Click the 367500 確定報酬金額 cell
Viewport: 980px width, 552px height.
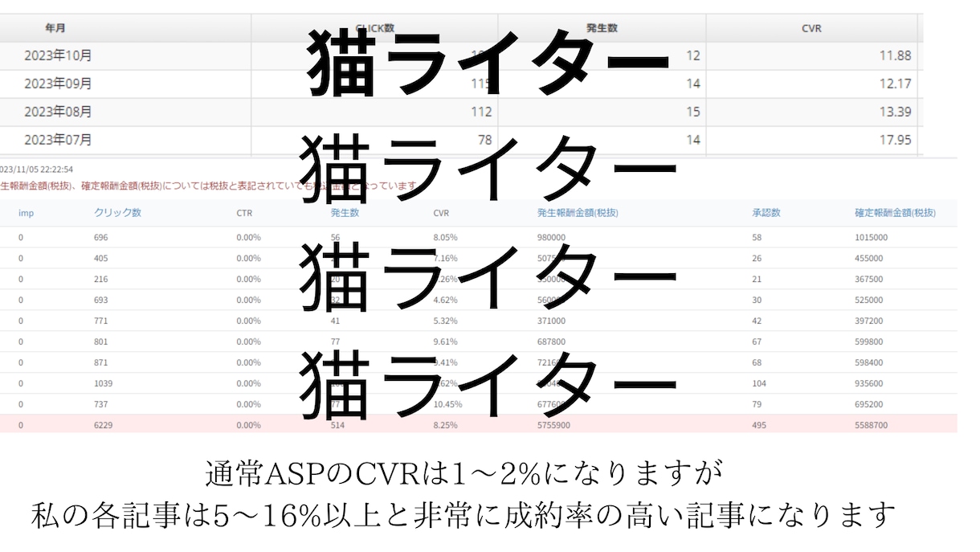tap(869, 280)
